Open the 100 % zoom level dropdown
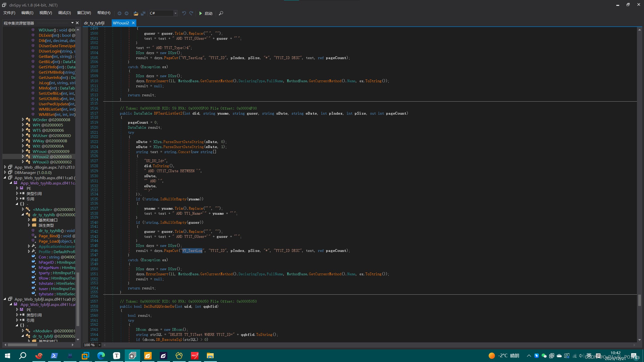Viewport: 644px width, 362px height. tap(99, 345)
